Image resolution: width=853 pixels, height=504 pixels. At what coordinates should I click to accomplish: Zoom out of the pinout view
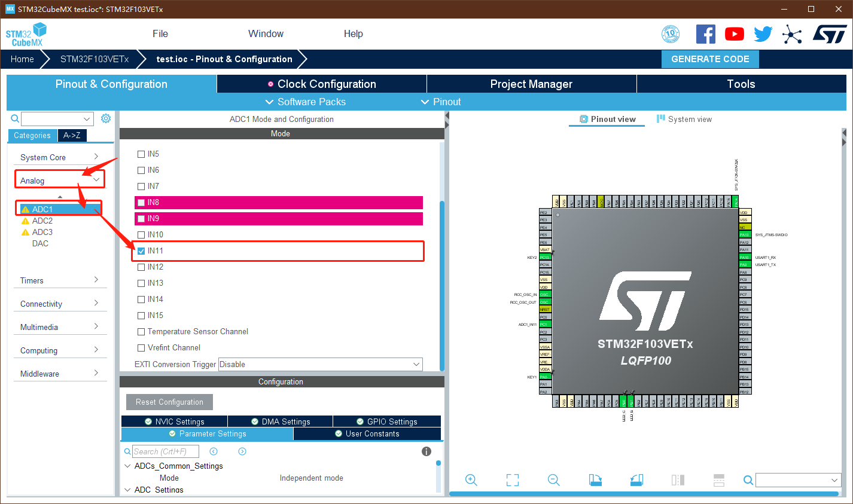[x=554, y=480]
